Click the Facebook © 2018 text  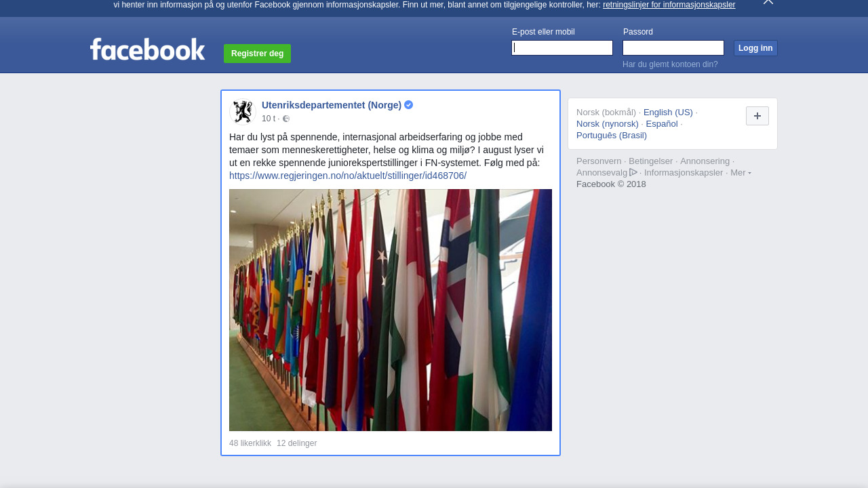611,184
